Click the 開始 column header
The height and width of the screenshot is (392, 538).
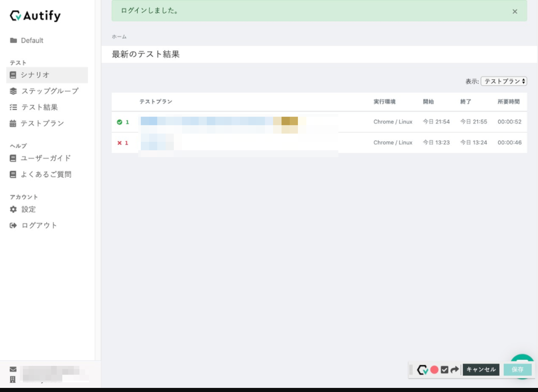428,101
